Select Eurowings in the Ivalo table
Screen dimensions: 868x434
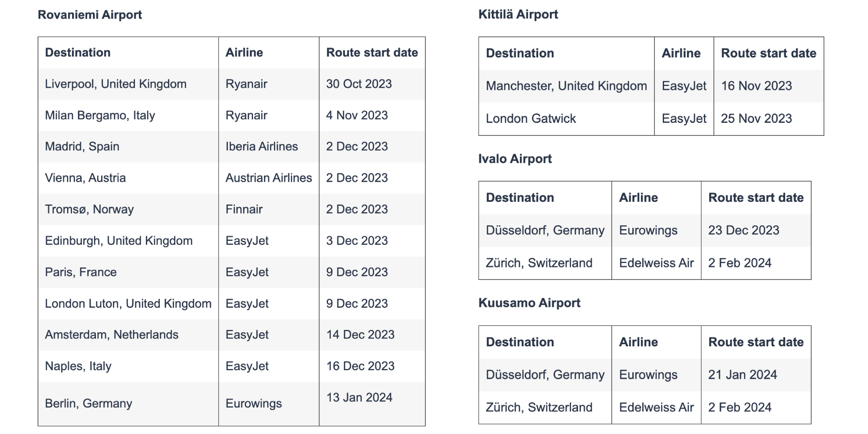[648, 230]
